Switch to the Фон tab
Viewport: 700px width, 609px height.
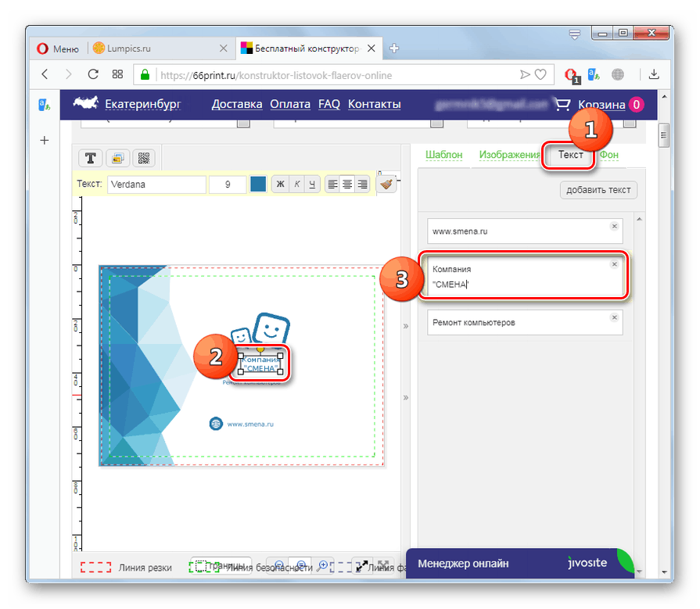(609, 155)
